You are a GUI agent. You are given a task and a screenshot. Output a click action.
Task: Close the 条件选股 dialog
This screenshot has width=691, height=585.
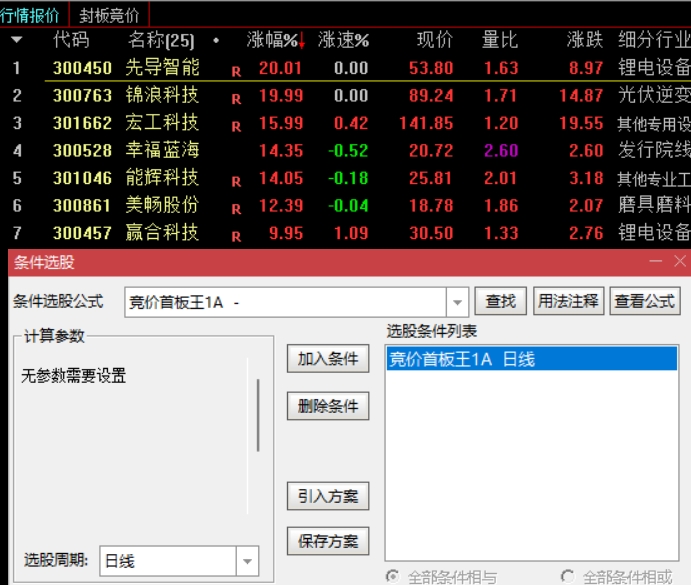[x=680, y=261]
